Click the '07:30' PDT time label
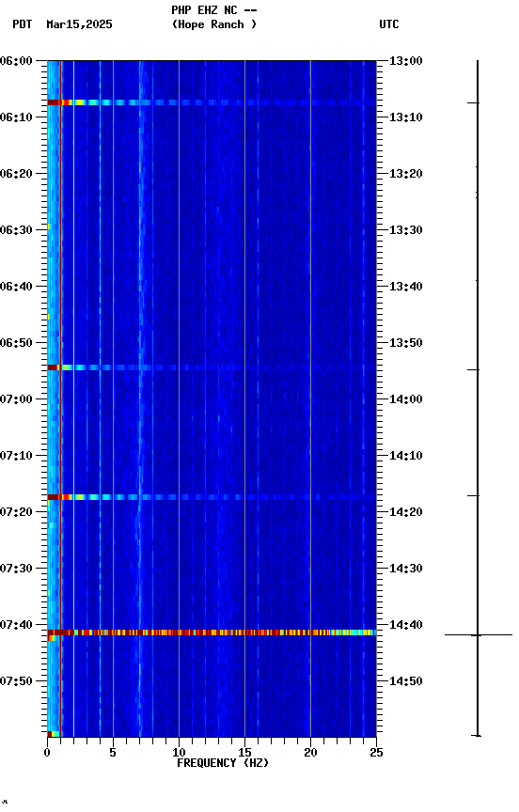519x812 pixels. (x=16, y=570)
